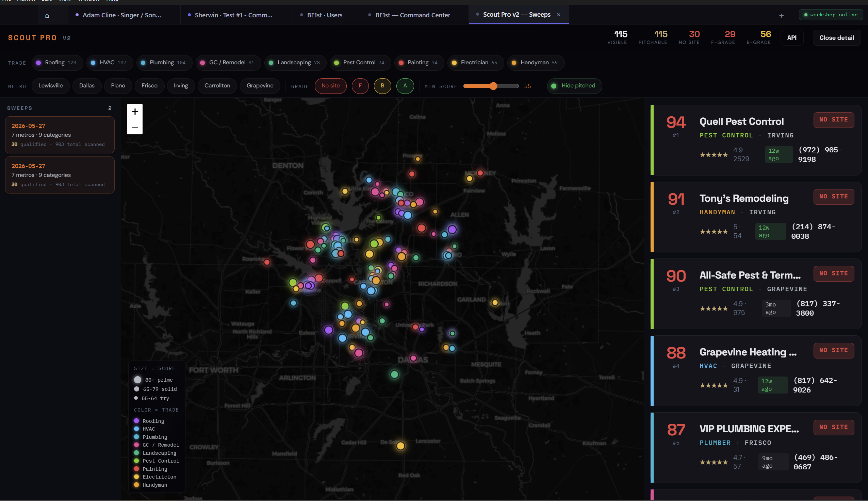Close the Scout Pro v2 Sweeps tab
The image size is (868, 501).
click(x=559, y=15)
